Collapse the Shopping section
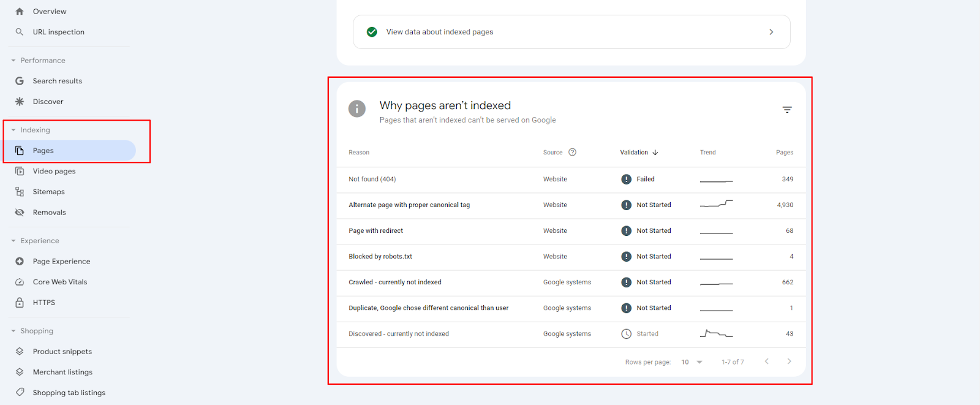Image resolution: width=980 pixels, height=405 pixels. click(13, 331)
